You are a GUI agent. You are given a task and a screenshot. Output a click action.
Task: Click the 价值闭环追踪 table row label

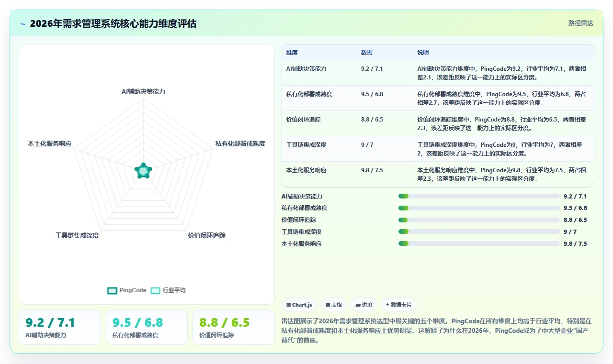pos(303,120)
